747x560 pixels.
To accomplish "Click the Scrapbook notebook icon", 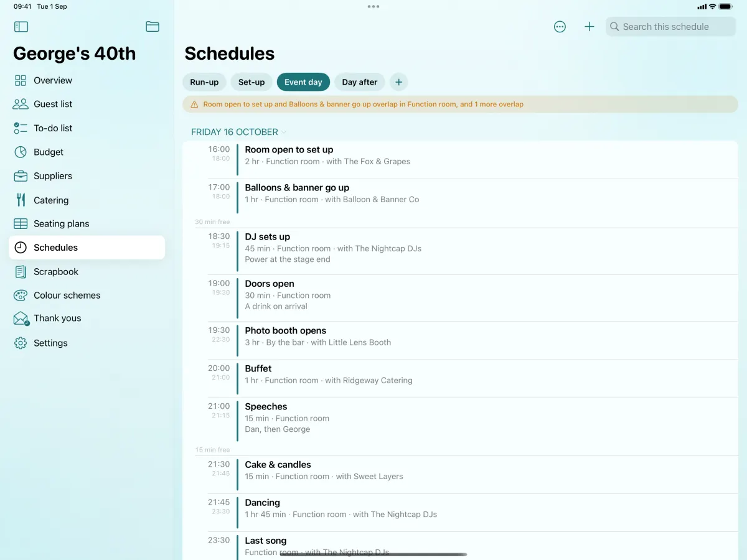I will (x=21, y=272).
